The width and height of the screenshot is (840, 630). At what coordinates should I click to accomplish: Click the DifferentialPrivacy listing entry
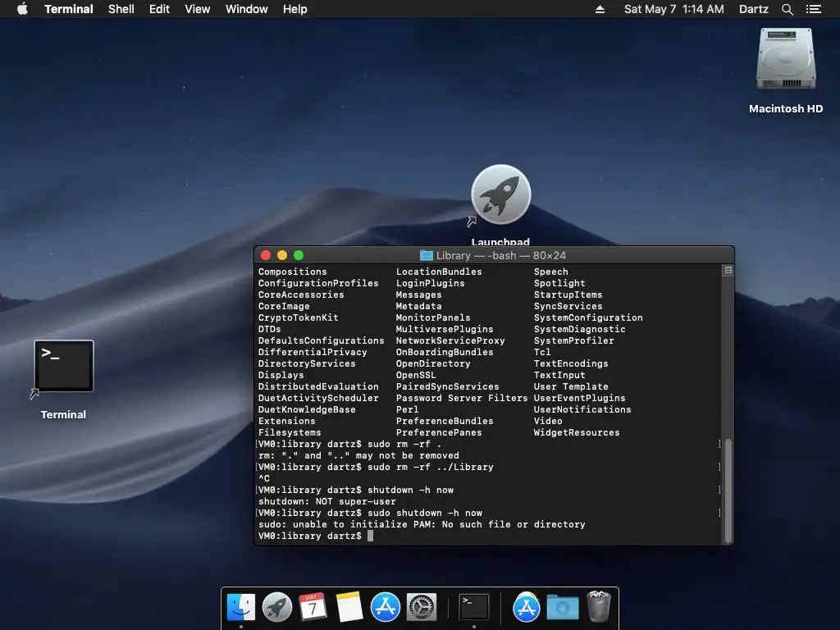pyautogui.click(x=313, y=352)
